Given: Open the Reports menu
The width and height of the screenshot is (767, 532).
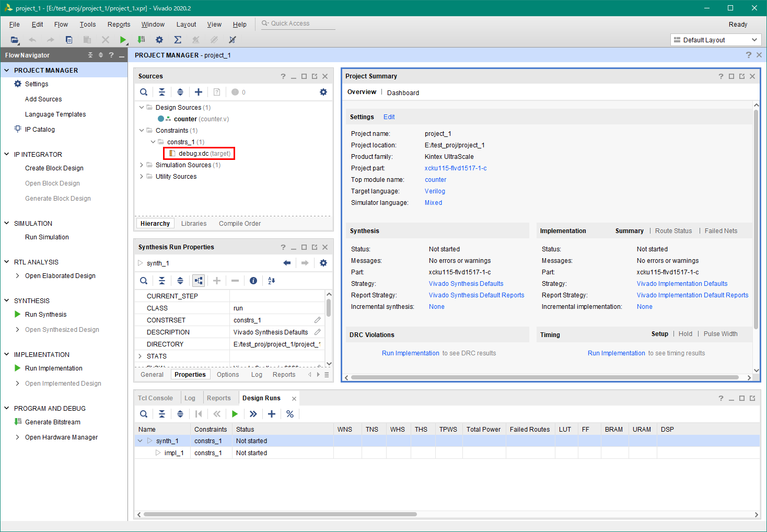Looking at the screenshot, I should click(x=119, y=25).
